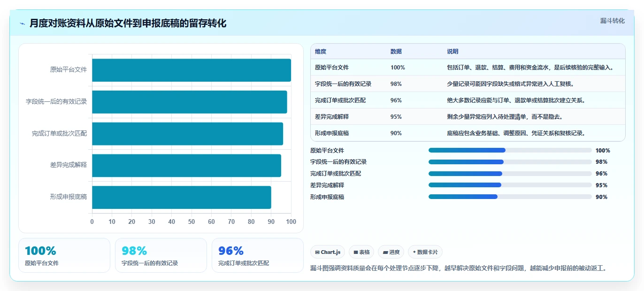Click the 差异完成解释 table cell

coord(332,117)
